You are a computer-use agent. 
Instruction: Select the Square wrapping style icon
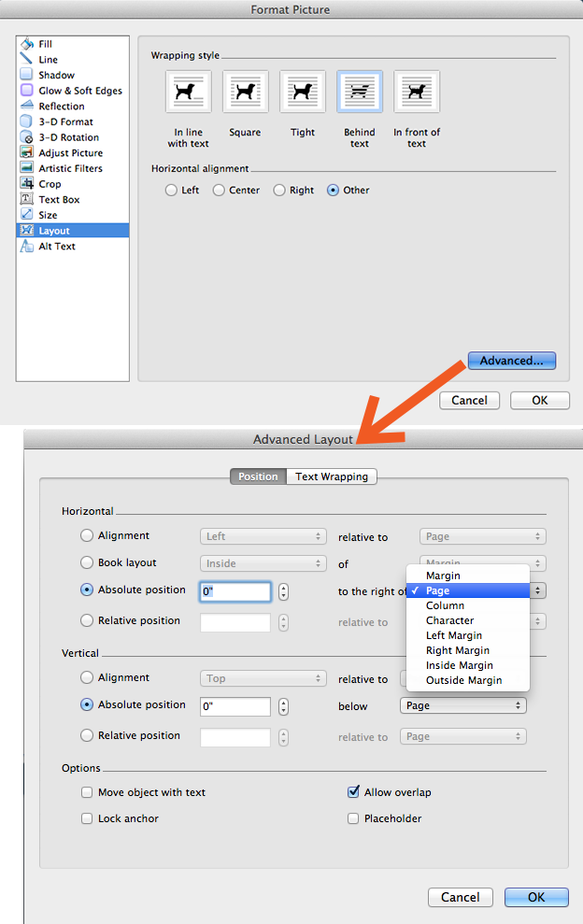[x=246, y=92]
